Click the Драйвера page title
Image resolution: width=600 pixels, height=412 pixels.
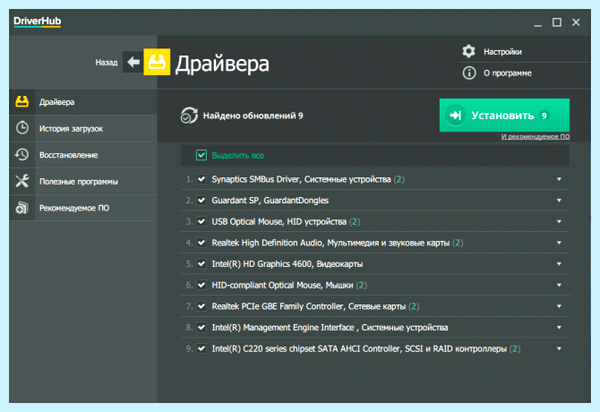pos(222,63)
